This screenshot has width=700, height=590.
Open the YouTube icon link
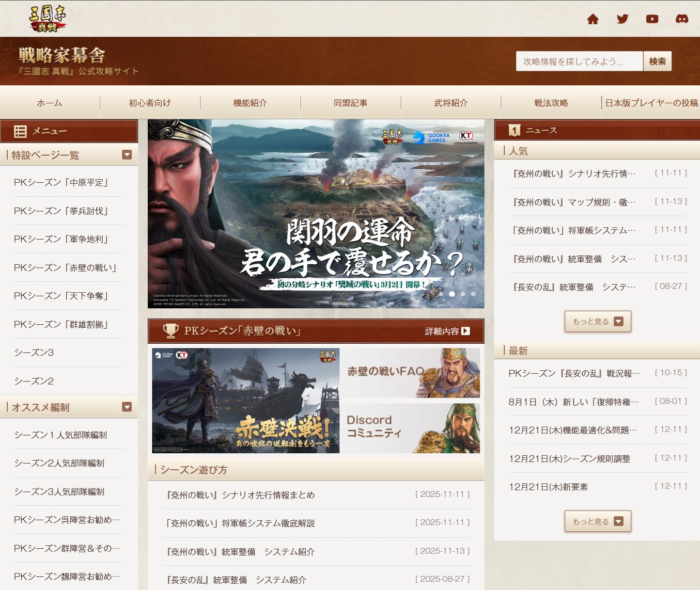tap(652, 19)
